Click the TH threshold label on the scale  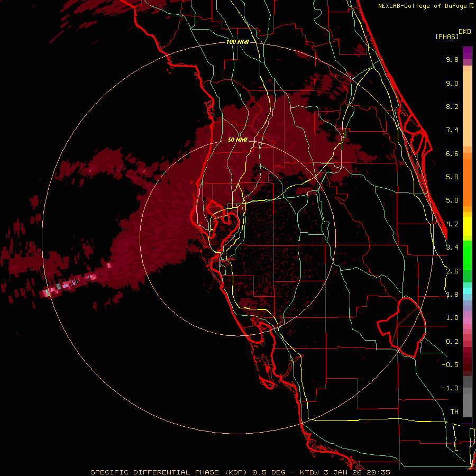454,412
